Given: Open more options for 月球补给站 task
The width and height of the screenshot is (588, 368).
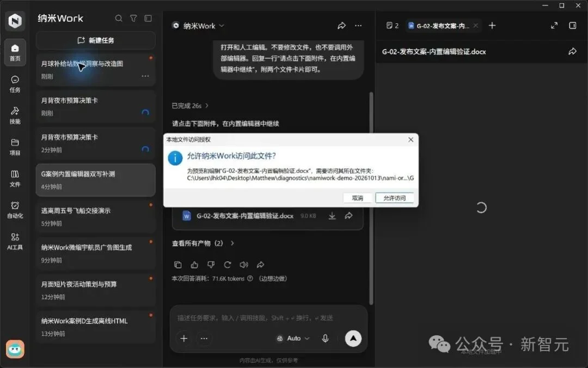Looking at the screenshot, I should pos(145,76).
